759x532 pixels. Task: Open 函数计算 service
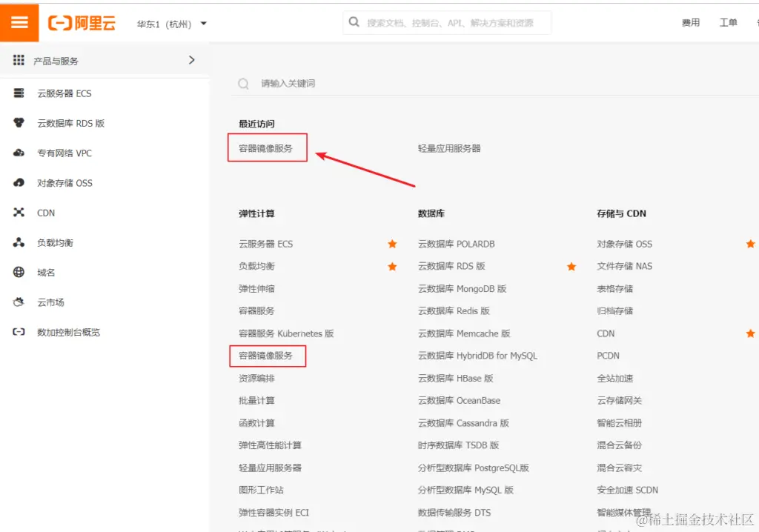pyautogui.click(x=256, y=423)
